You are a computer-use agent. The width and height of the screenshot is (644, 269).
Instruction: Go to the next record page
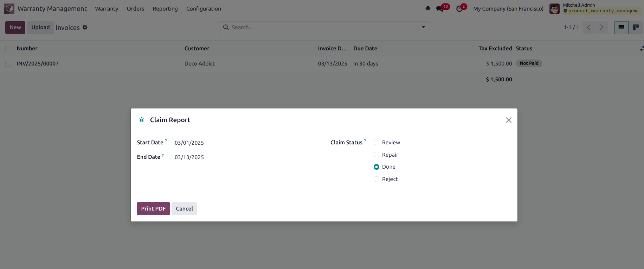point(601,27)
